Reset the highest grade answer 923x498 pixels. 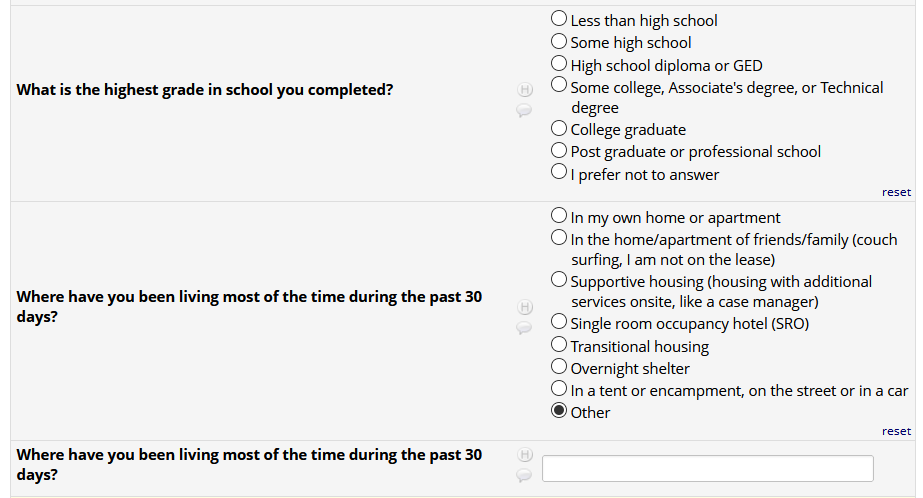click(x=896, y=192)
